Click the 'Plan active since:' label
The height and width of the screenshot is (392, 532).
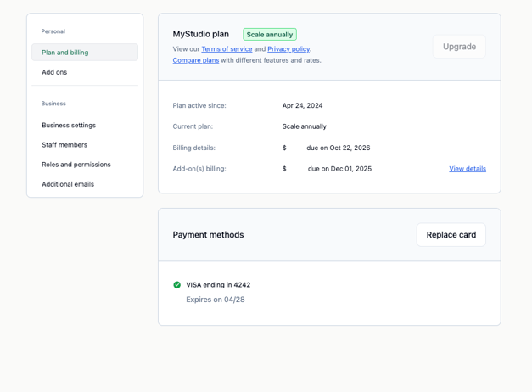click(199, 105)
